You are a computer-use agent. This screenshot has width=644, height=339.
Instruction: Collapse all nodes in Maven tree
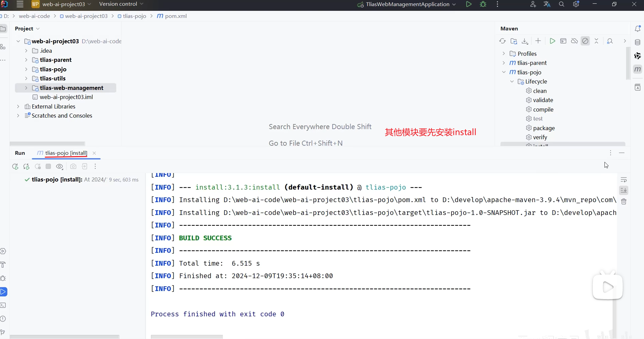596,41
